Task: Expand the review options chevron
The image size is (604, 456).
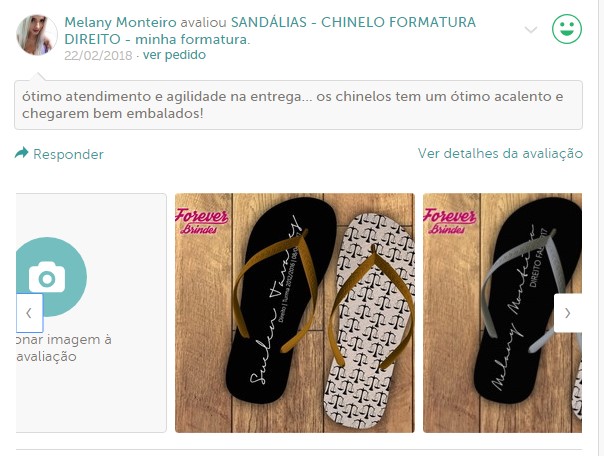Action: [x=531, y=30]
